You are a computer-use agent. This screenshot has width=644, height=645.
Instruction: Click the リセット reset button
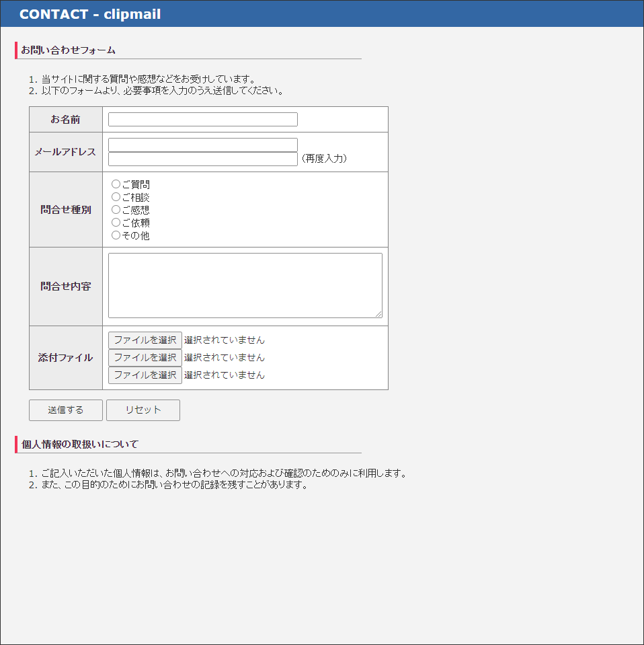pos(143,410)
